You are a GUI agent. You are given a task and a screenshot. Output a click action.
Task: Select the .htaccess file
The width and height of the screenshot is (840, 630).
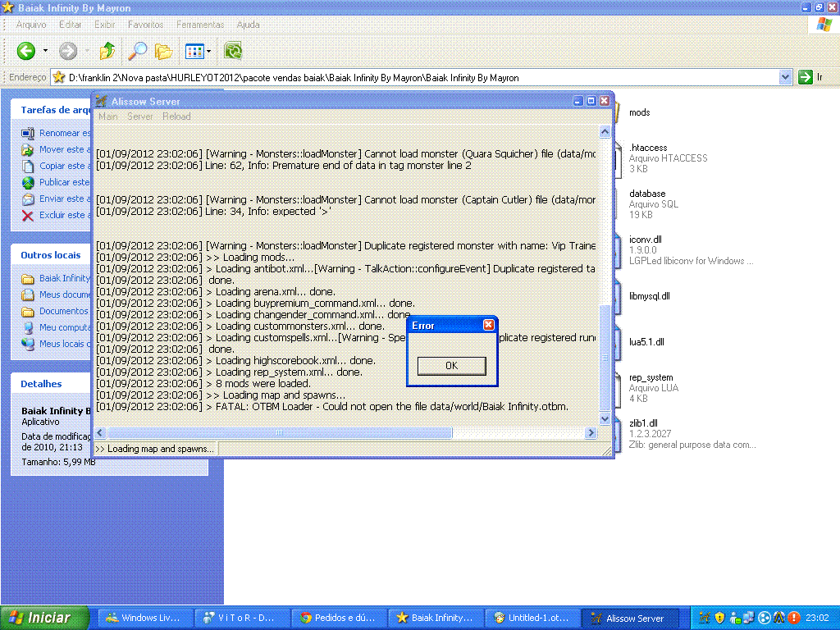coord(662,158)
